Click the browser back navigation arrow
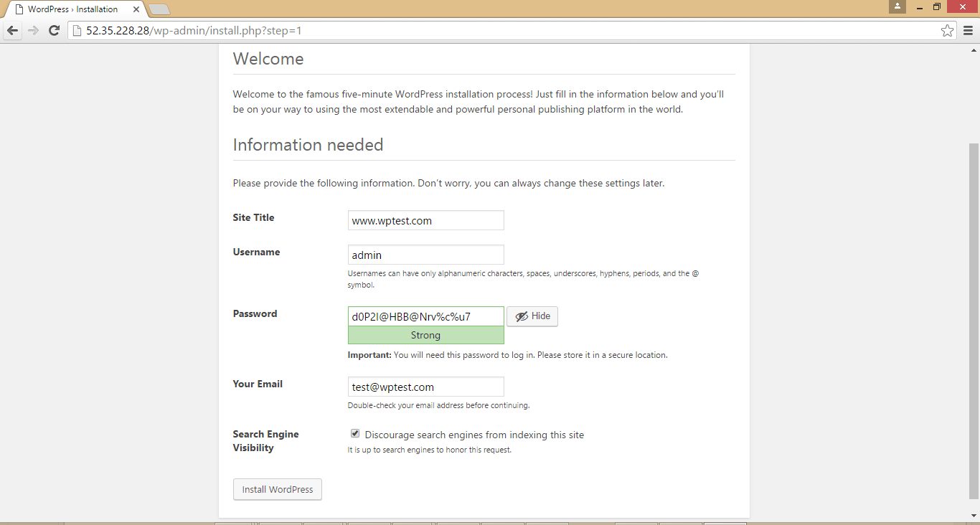This screenshot has height=525, width=980. tap(11, 30)
